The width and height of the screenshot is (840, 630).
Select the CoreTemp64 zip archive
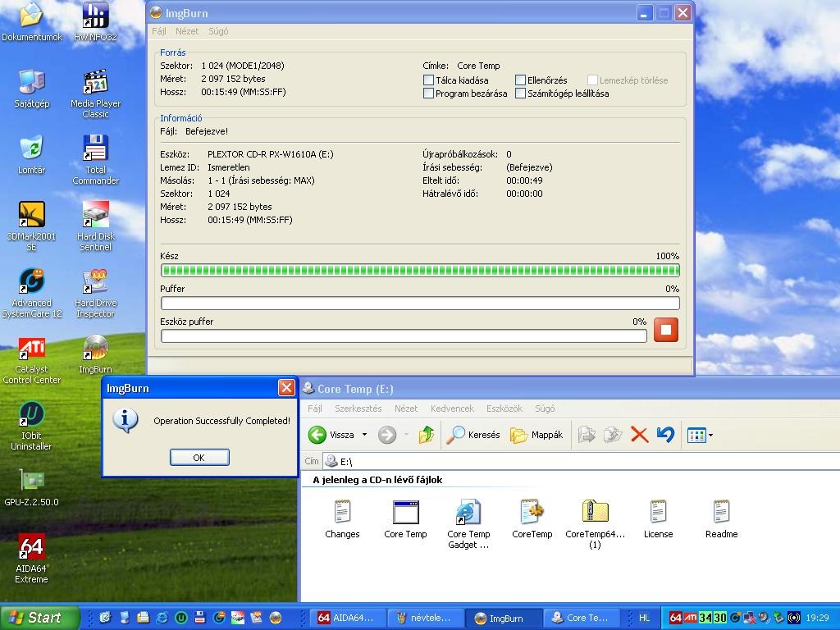click(596, 524)
